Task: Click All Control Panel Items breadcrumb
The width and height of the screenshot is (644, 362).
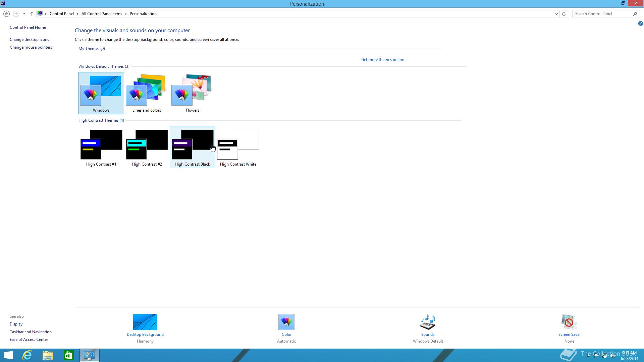Action: [x=102, y=14]
